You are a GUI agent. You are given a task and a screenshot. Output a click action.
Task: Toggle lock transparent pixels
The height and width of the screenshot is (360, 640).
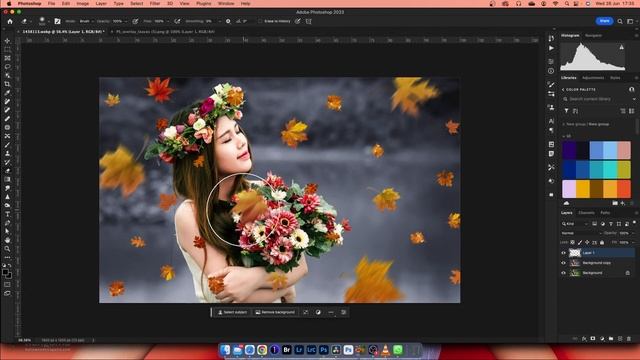572,242
